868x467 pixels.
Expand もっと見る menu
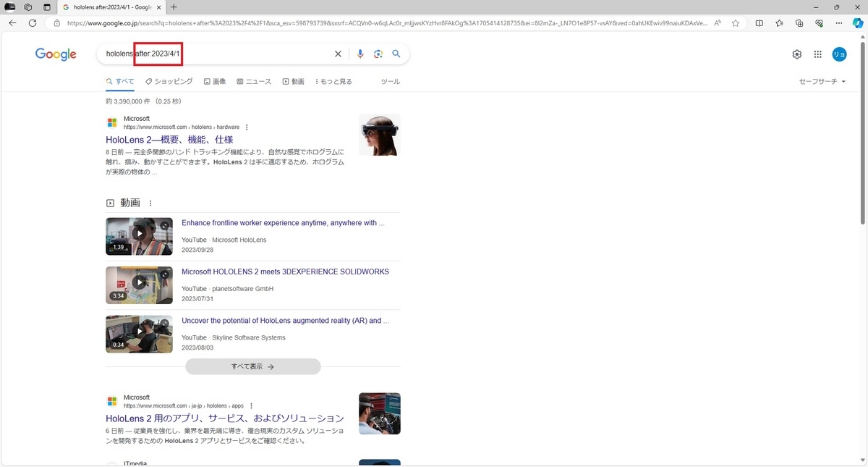point(333,82)
